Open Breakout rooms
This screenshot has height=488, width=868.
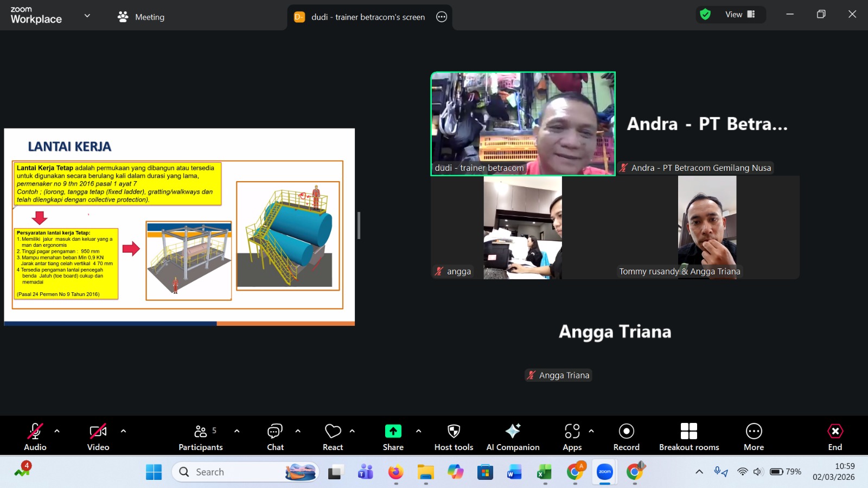pyautogui.click(x=688, y=436)
